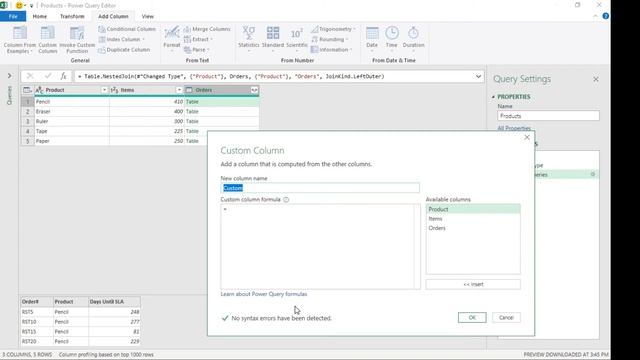The image size is (640, 360).
Task: Open Information options
Action: 331,50
